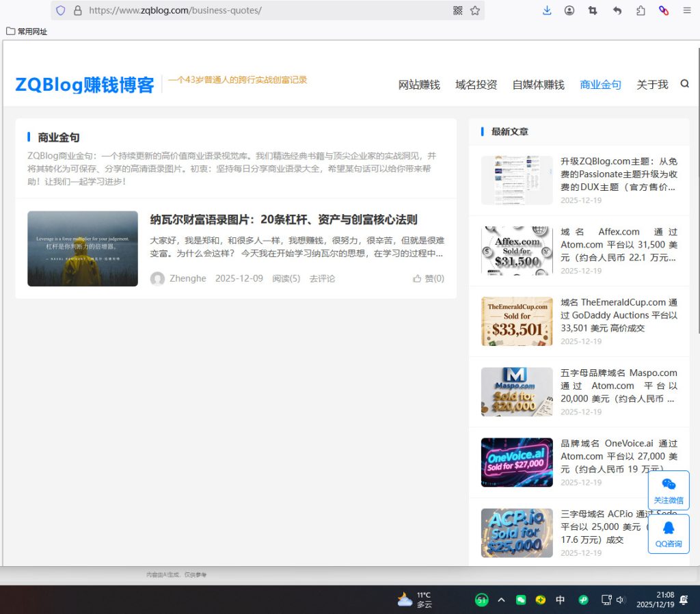700x614 pixels.
Task: Click the ZQBlog赚钱博客 site logo
Action: click(x=84, y=84)
